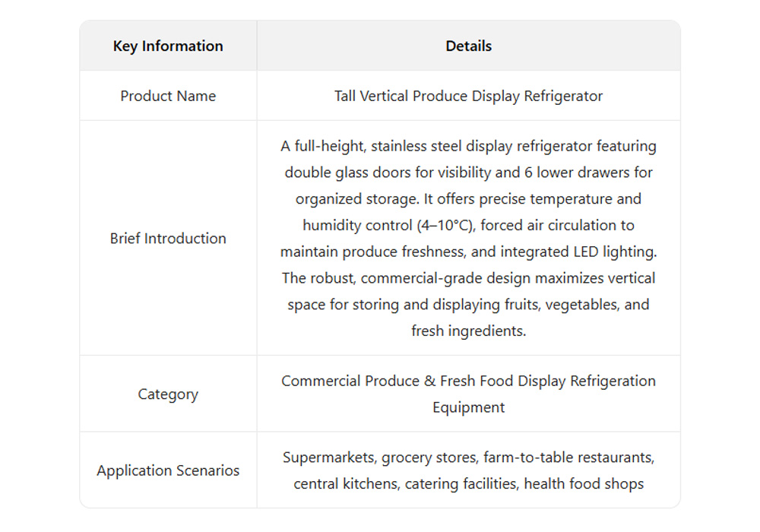The image size is (760, 532).
Task: Click the Category row label
Action: [x=168, y=394]
